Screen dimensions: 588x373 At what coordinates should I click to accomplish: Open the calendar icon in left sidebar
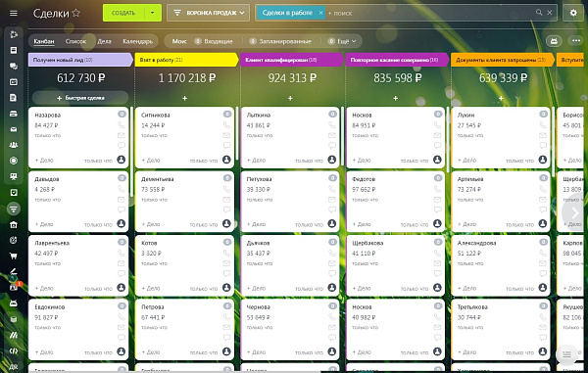point(14,81)
